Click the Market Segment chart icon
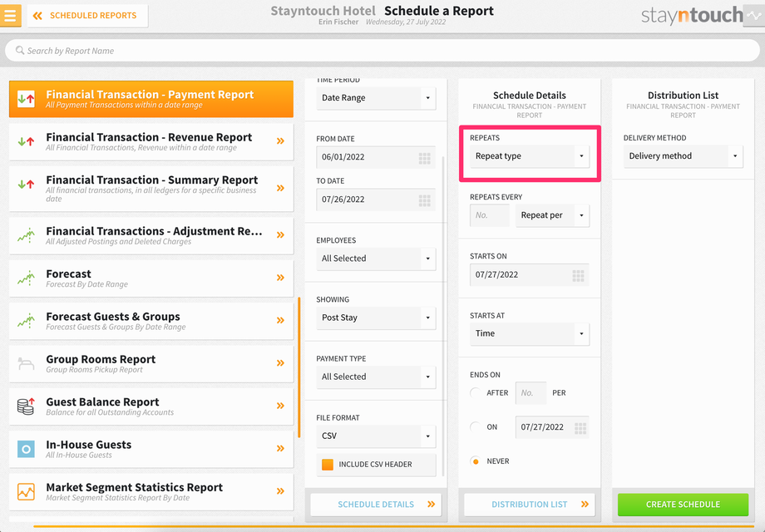Screen dimensions: 765x532 pos(26,491)
